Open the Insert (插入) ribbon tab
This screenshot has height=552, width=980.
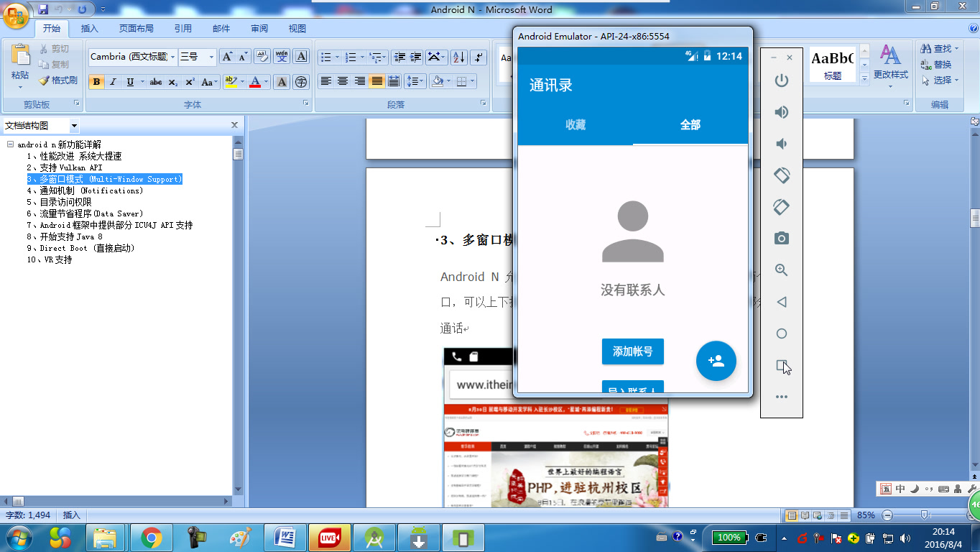pyautogui.click(x=90, y=29)
